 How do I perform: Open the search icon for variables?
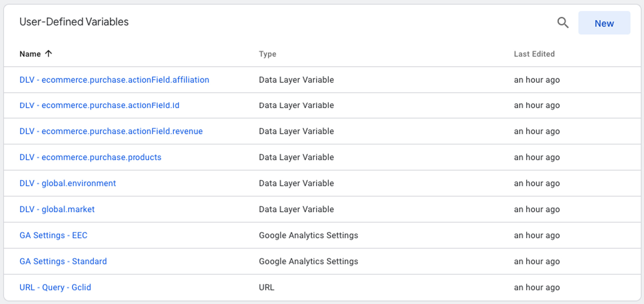pos(563,23)
